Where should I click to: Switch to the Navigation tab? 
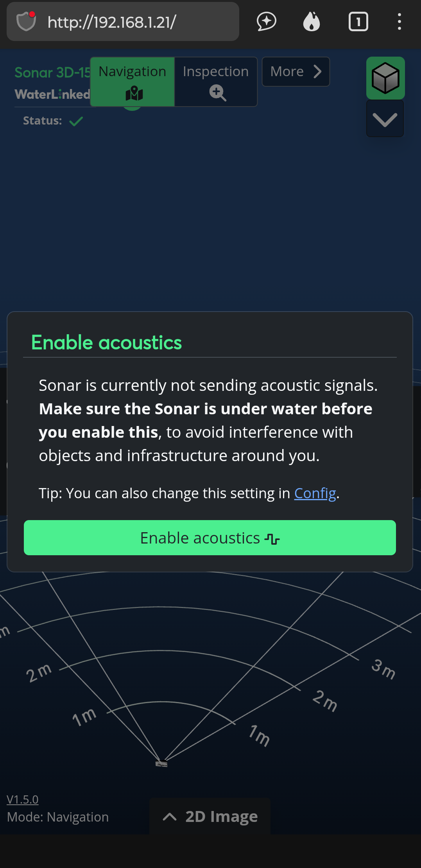133,82
